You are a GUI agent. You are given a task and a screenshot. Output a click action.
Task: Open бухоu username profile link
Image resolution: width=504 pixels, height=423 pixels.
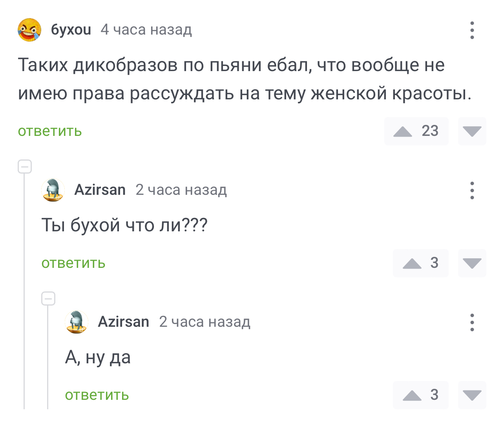pos(71,30)
